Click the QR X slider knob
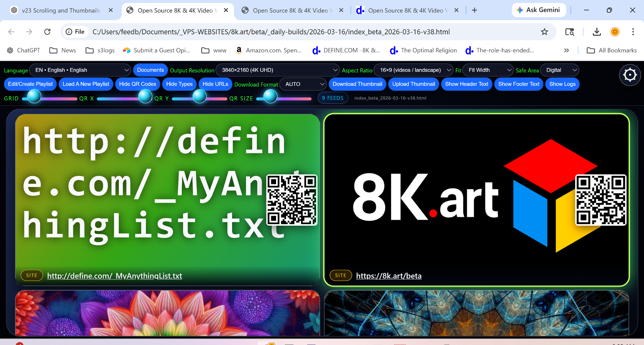 pyautogui.click(x=145, y=96)
